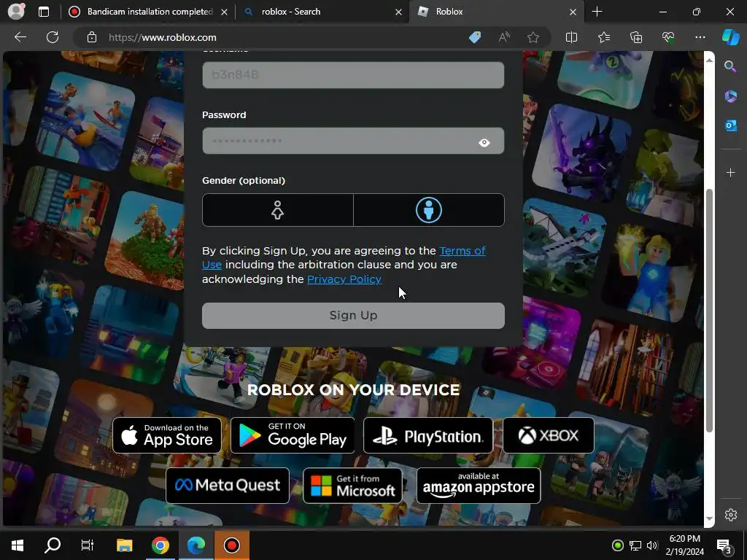The image size is (747, 560).
Task: Activate Read aloud icon in address bar
Action: click(504, 37)
